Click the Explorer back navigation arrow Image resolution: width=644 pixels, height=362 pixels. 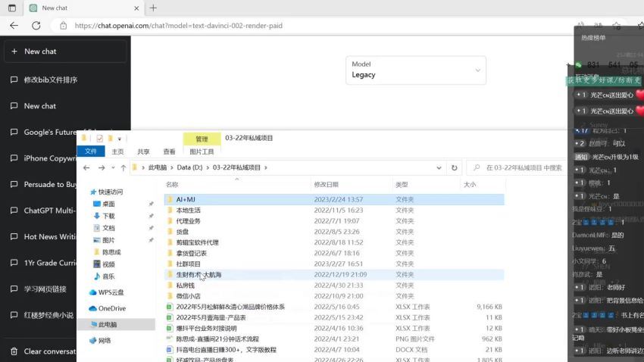click(x=86, y=167)
